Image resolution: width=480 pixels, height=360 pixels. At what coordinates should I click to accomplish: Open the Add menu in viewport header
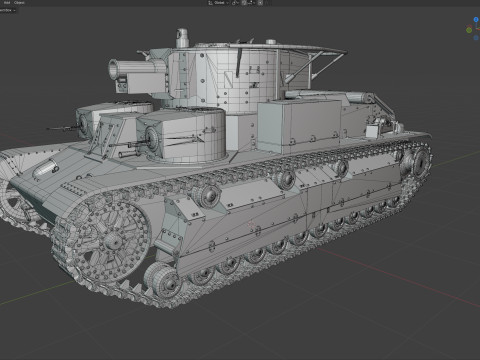point(7,2)
